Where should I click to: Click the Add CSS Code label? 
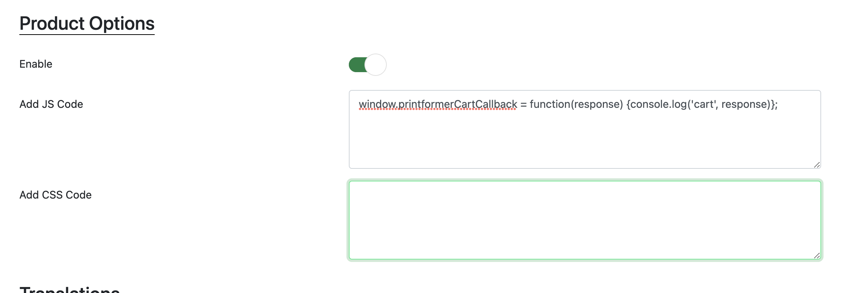coord(55,195)
